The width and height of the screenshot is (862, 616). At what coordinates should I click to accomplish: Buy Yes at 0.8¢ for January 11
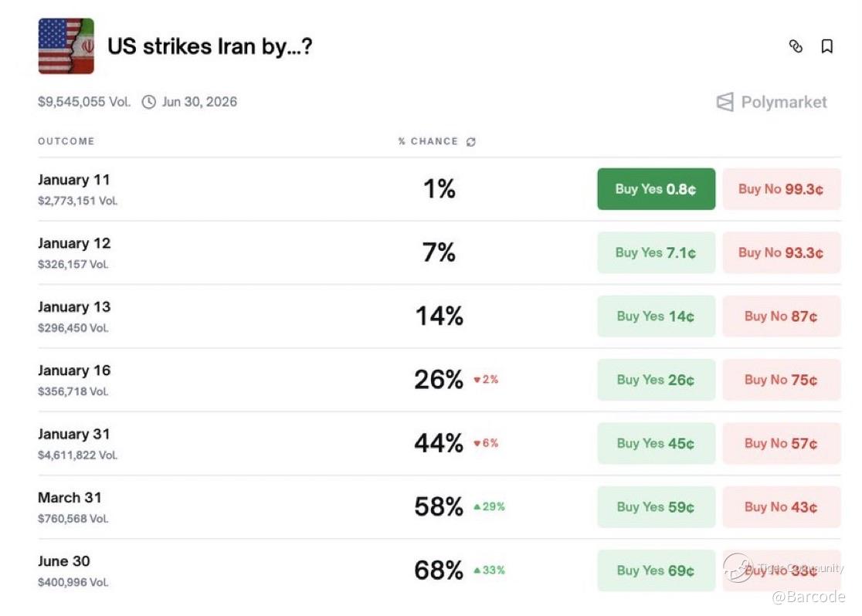[656, 189]
